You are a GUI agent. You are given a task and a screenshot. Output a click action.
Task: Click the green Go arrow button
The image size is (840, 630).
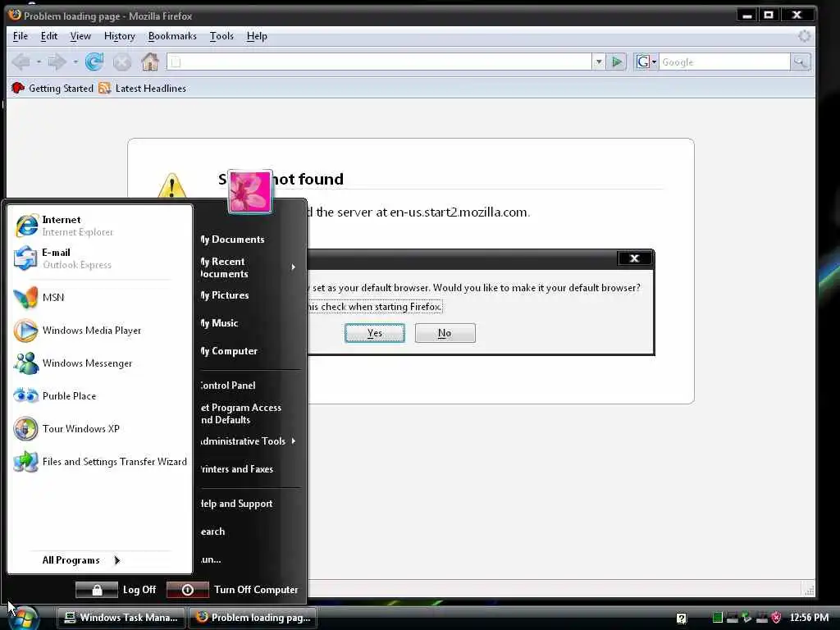617,62
